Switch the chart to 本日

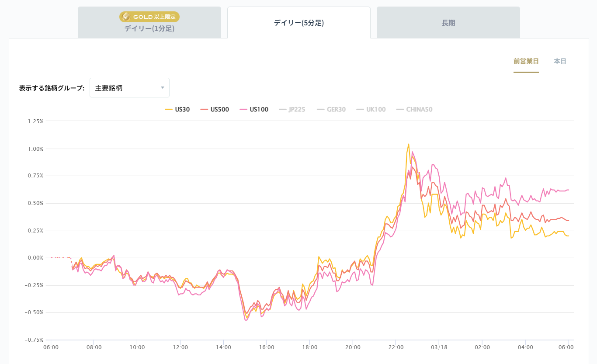point(560,61)
